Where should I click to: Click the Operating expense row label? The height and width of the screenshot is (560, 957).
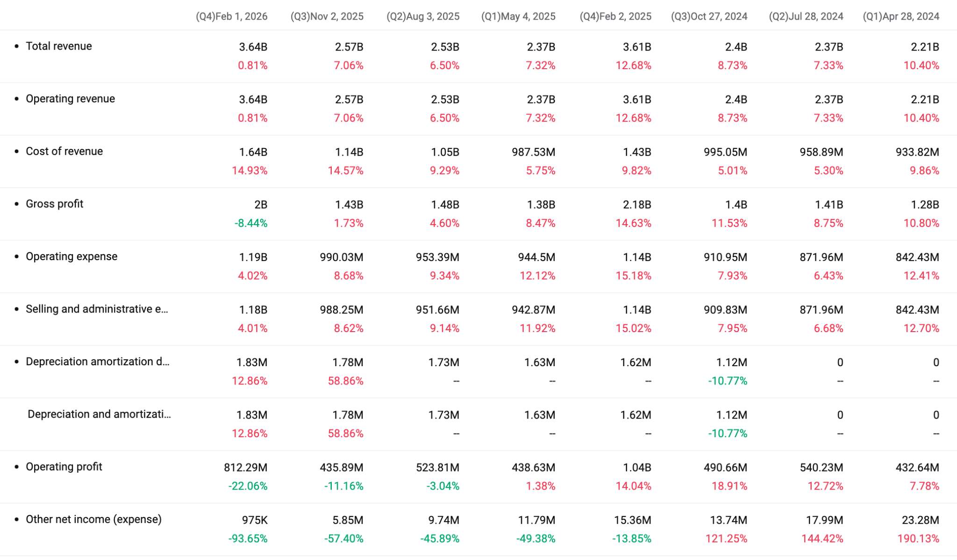71,256
